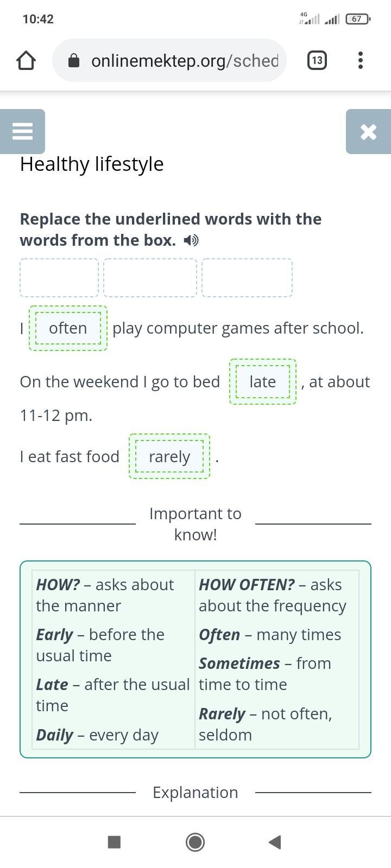Tap the Android recent apps square
Viewport: 391px width, 868px height.
114,842
